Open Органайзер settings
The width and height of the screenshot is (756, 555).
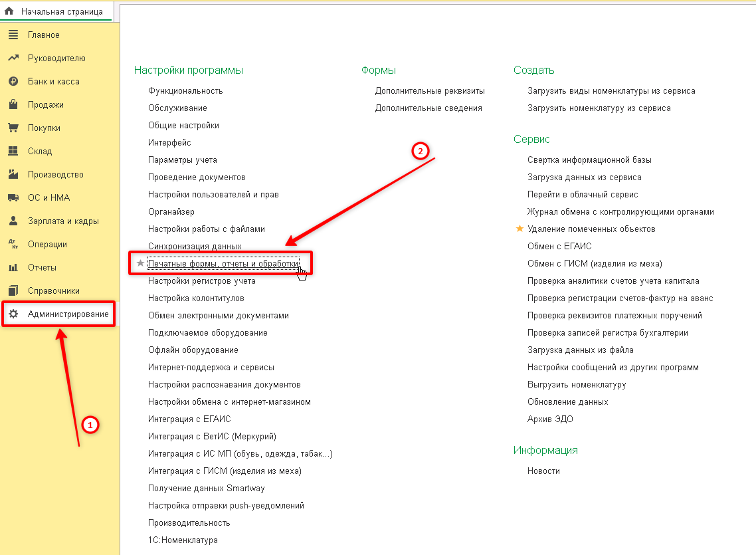coord(171,211)
